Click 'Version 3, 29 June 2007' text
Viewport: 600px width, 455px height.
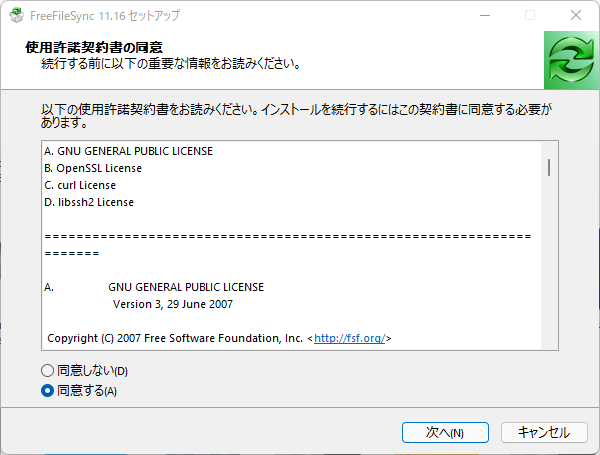(x=173, y=304)
